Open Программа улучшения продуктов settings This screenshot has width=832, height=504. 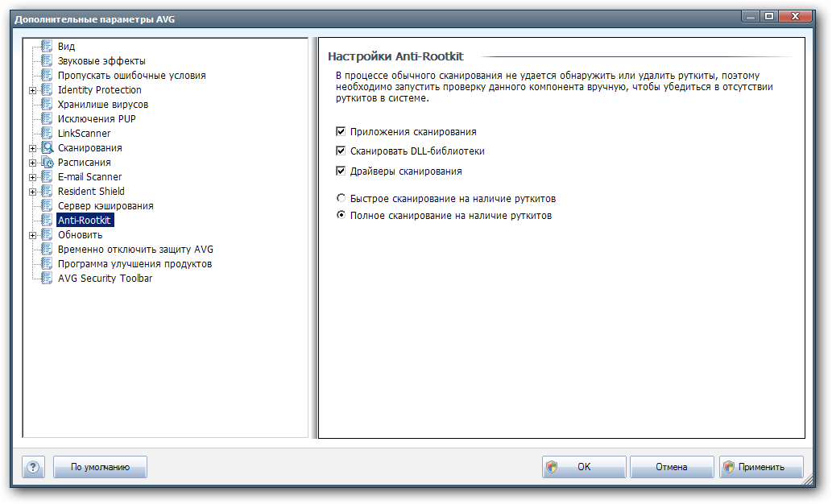135,263
